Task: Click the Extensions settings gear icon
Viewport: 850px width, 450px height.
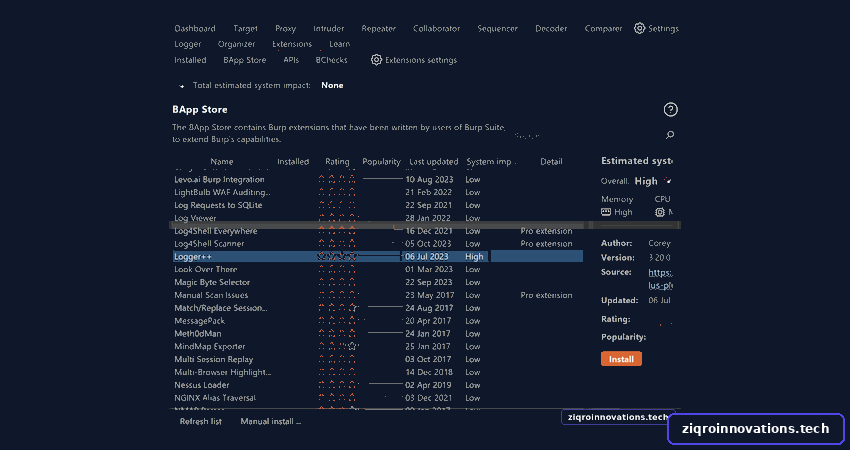Action: click(376, 60)
